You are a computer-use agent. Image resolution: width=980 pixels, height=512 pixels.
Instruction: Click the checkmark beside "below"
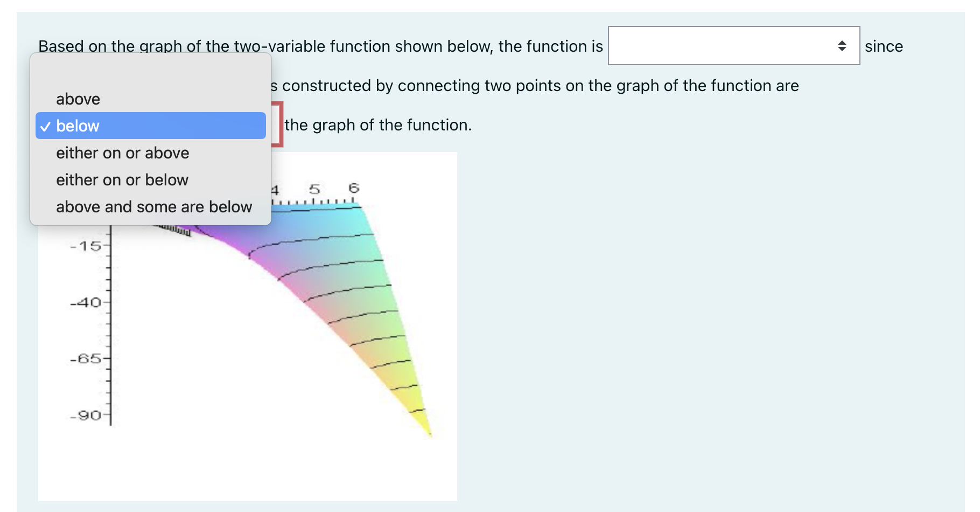pos(46,126)
